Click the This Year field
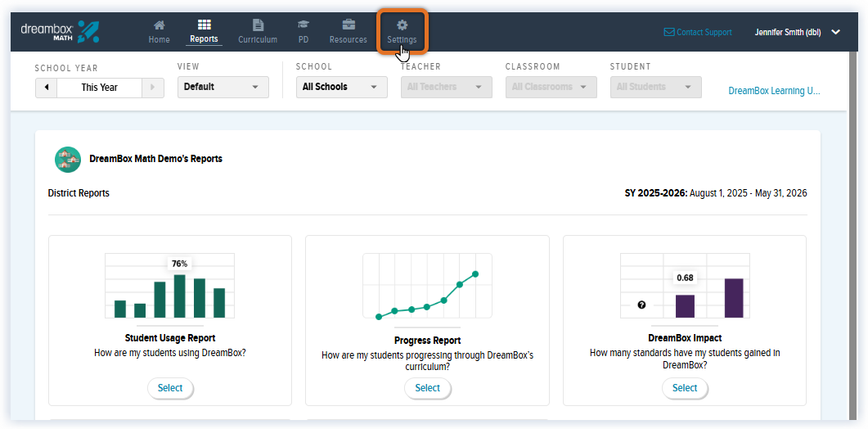The image size is (868, 429). pos(100,87)
